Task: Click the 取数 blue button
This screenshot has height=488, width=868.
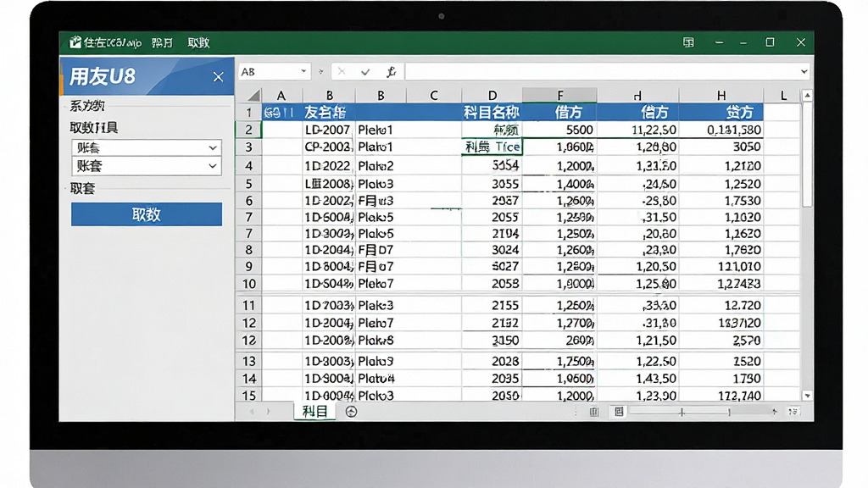Action: tap(146, 214)
